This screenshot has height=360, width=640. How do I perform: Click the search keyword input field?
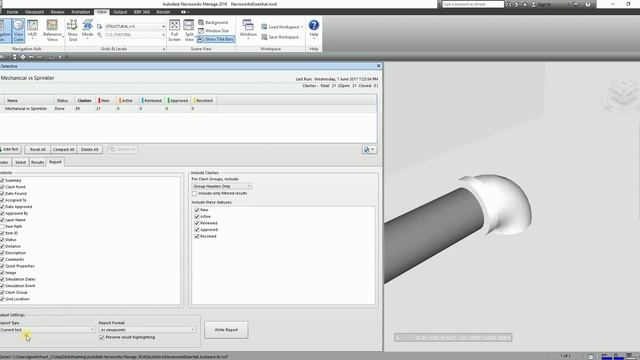coord(473,4)
